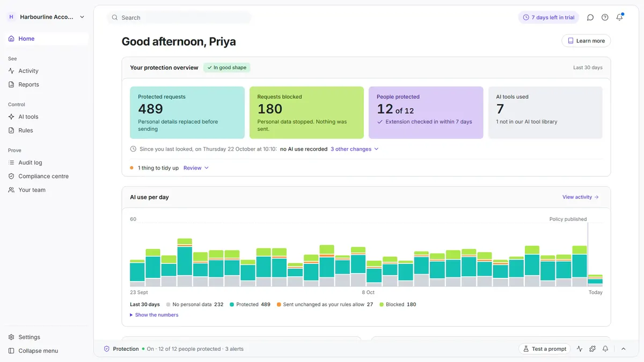
Task: Expand '3 other changes' dropdown
Action: point(355,149)
